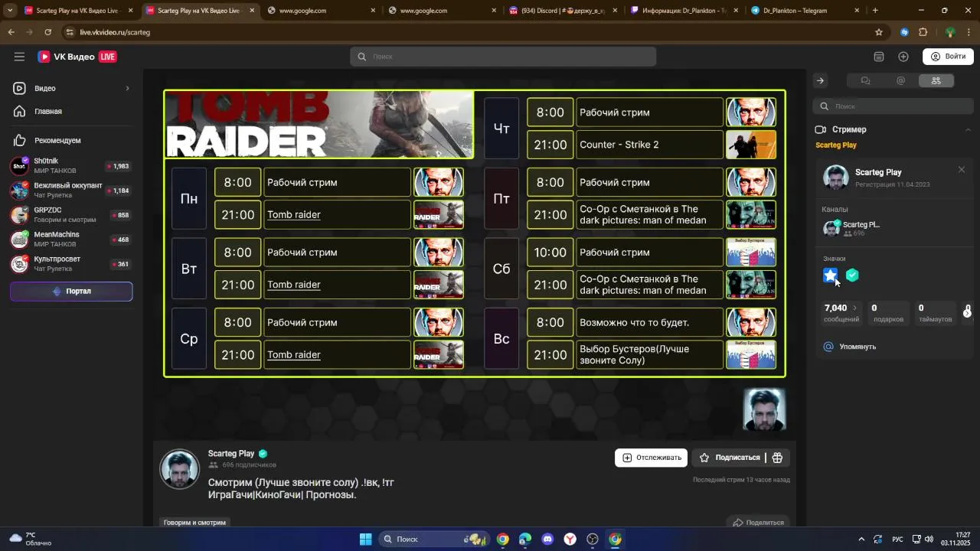Viewport: 980px width, 551px height.
Task: Open the queue list icon in the header
Action: coord(879,57)
